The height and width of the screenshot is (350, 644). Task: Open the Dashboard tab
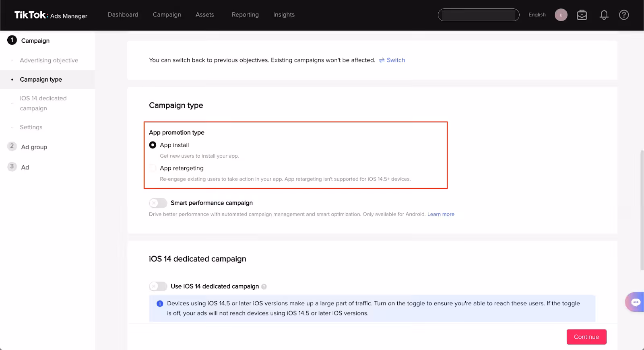point(123,14)
